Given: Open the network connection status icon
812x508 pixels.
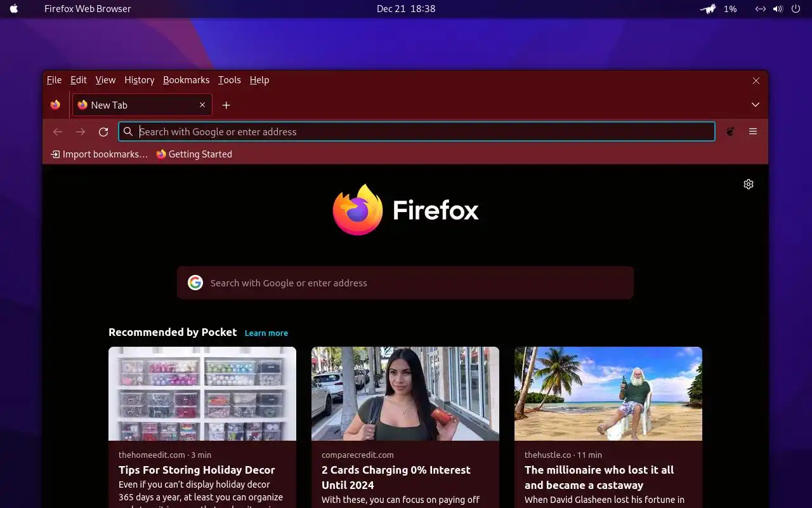Looking at the screenshot, I should pyautogui.click(x=760, y=9).
